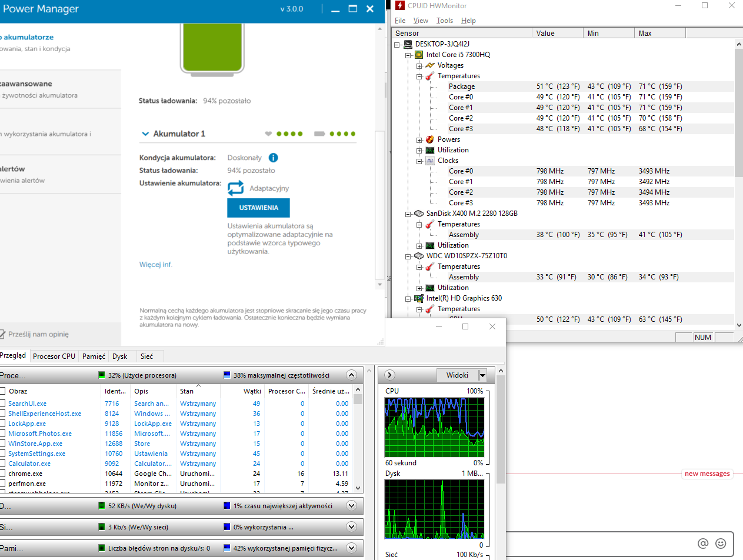This screenshot has height=560, width=743.
Task: Select the Calculator.exe process checkbox
Action: (x=2, y=464)
